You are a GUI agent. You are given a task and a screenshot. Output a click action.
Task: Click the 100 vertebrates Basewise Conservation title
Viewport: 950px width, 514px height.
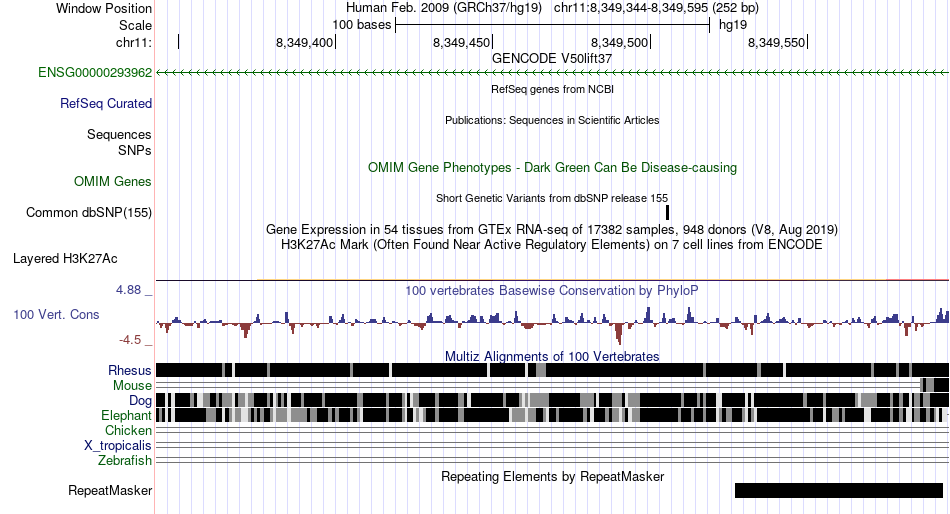tap(552, 290)
